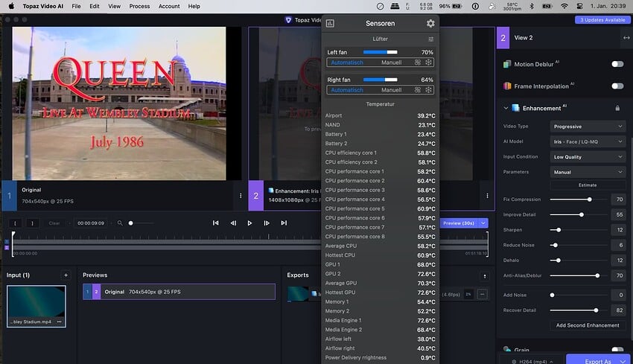Open the Process menu
This screenshot has width=633, height=364.
tap(139, 6)
